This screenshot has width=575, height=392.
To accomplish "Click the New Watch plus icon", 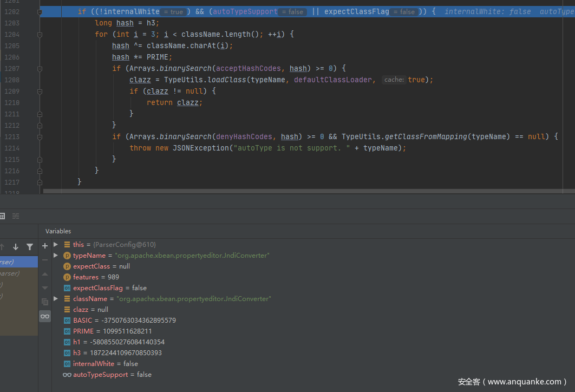I will click(x=45, y=246).
